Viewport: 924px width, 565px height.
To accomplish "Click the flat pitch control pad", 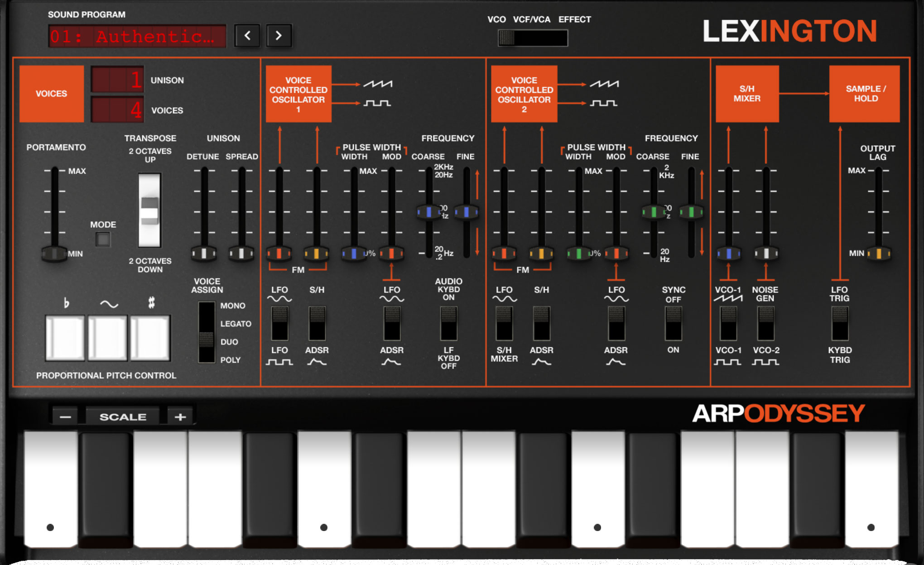I will pyautogui.click(x=65, y=338).
